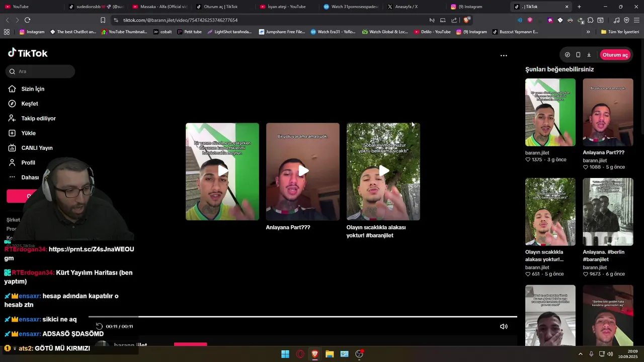Click the mobile phone app icon
The height and width of the screenshot is (362, 644).
[x=578, y=55]
